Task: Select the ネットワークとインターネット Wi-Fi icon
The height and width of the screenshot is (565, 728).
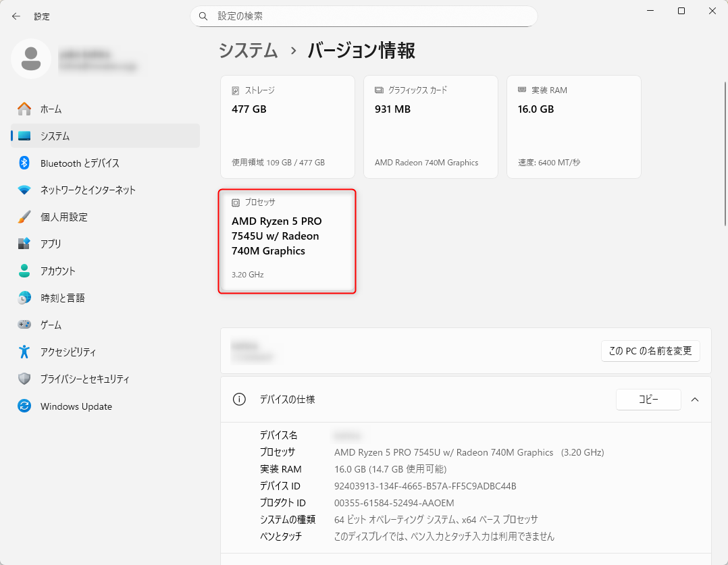Action: [24, 190]
